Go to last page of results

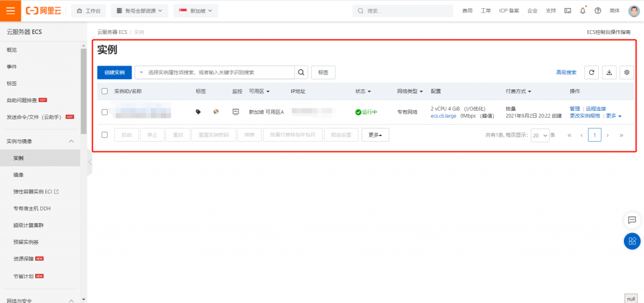[x=621, y=135]
